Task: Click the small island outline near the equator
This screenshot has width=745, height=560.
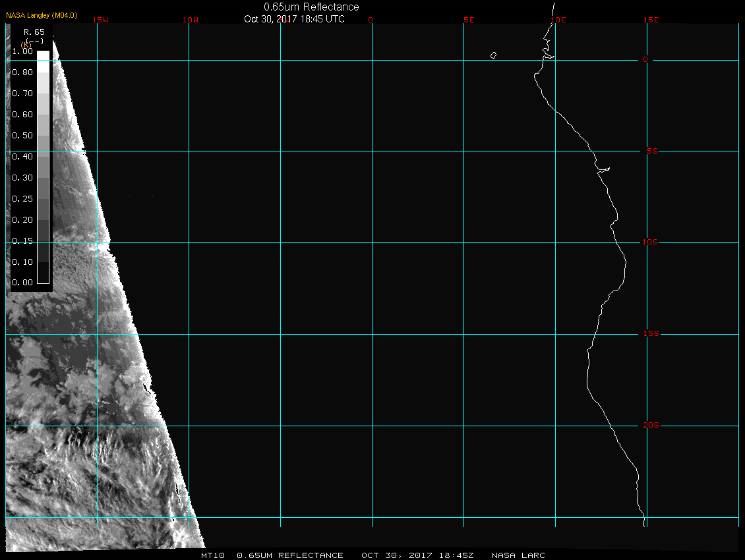Action: click(x=493, y=55)
